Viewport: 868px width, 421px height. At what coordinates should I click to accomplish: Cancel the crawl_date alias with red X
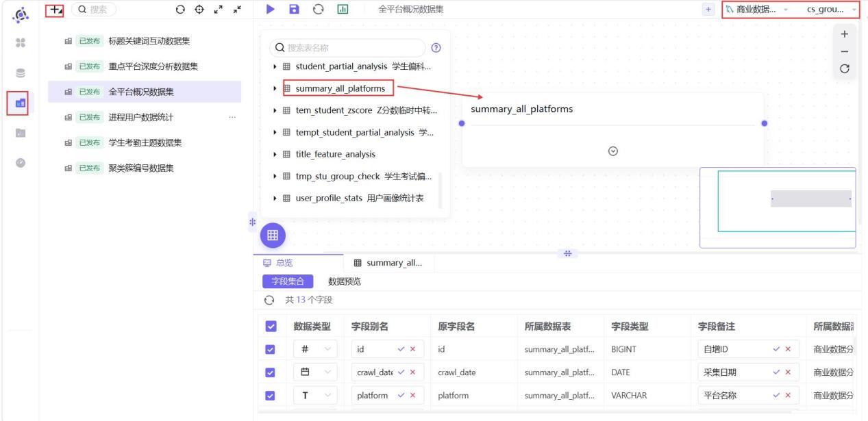(412, 372)
